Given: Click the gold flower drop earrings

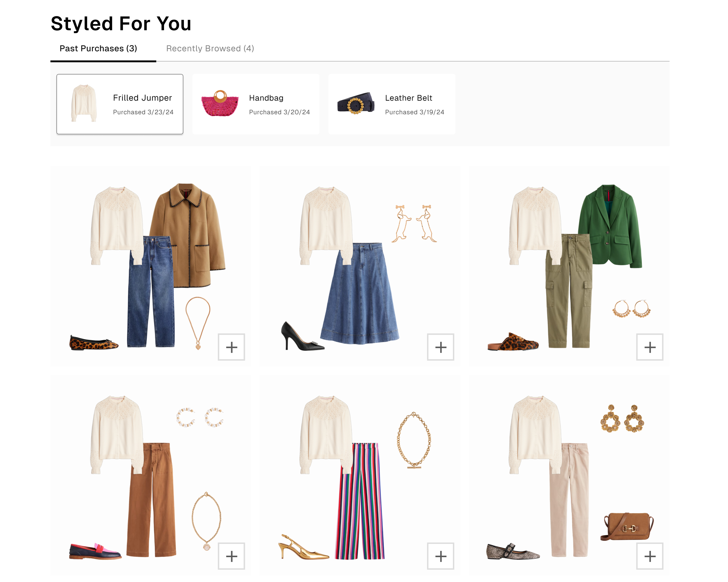Looking at the screenshot, I should (622, 419).
